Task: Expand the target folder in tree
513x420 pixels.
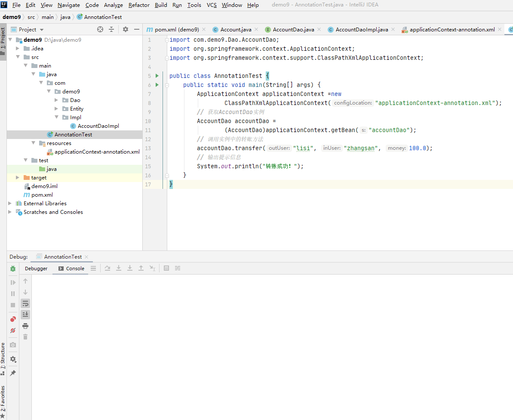Action: coord(18,178)
